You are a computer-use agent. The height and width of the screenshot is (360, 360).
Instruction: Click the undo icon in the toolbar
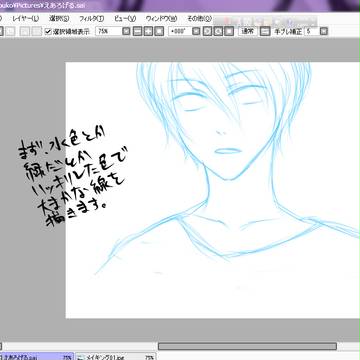click(1, 32)
